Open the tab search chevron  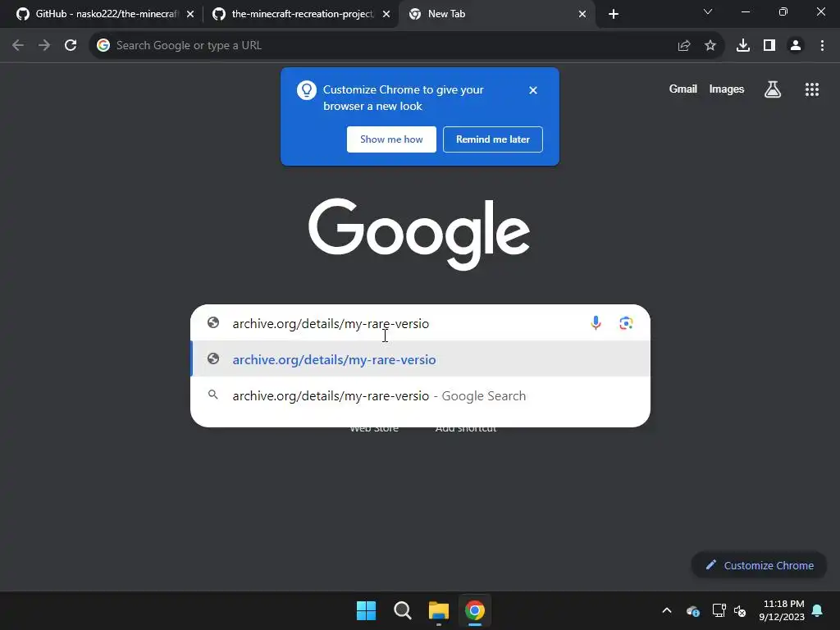708,11
